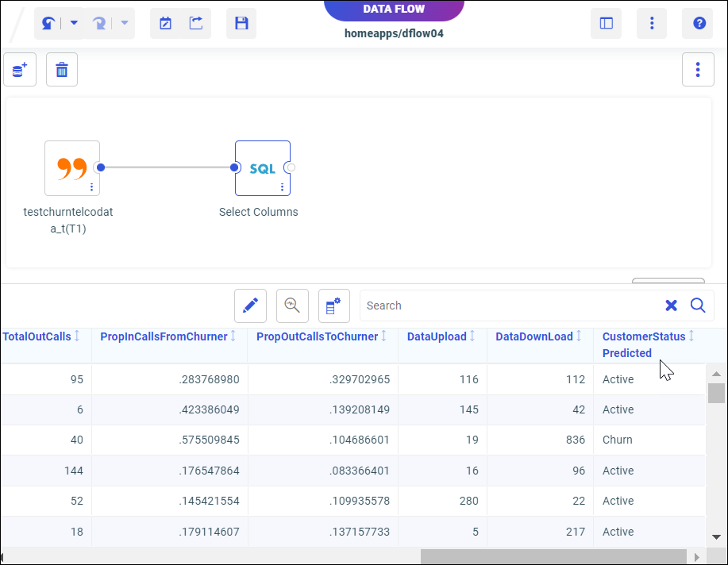This screenshot has height=565, width=728.
Task: Click the zoom magnifier data icon
Action: [x=292, y=306]
